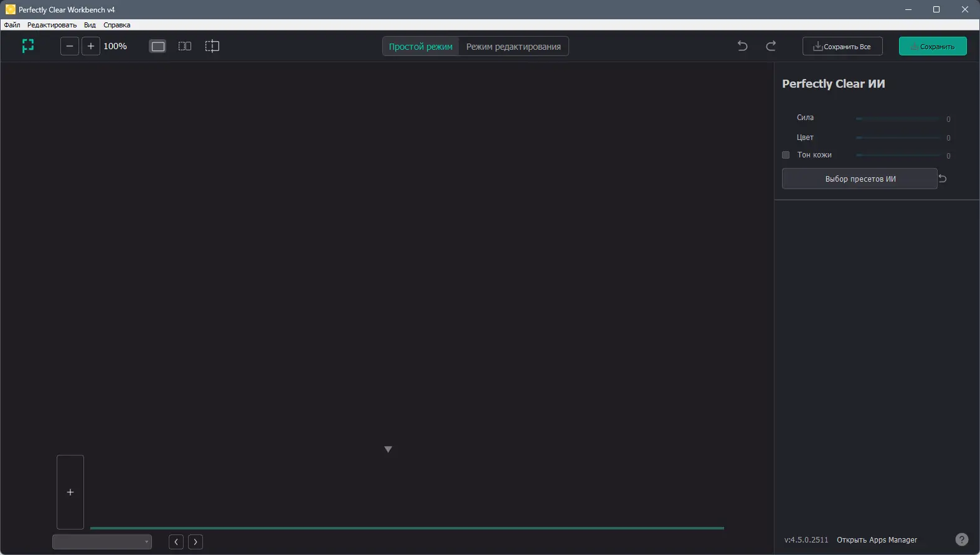Click the version number v:4.5.0.2511
The height and width of the screenshot is (555, 980).
pyautogui.click(x=806, y=540)
